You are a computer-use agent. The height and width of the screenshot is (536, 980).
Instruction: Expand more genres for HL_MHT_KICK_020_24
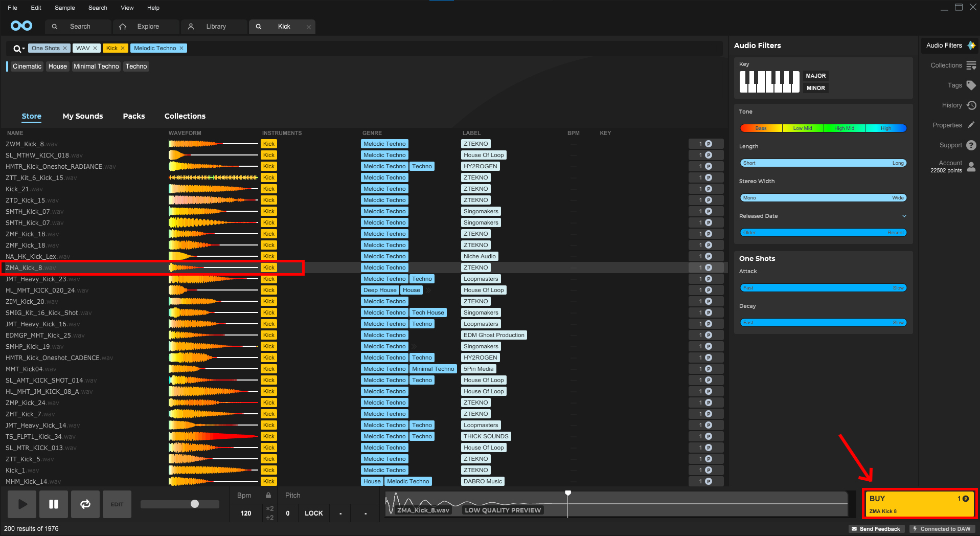click(428, 290)
